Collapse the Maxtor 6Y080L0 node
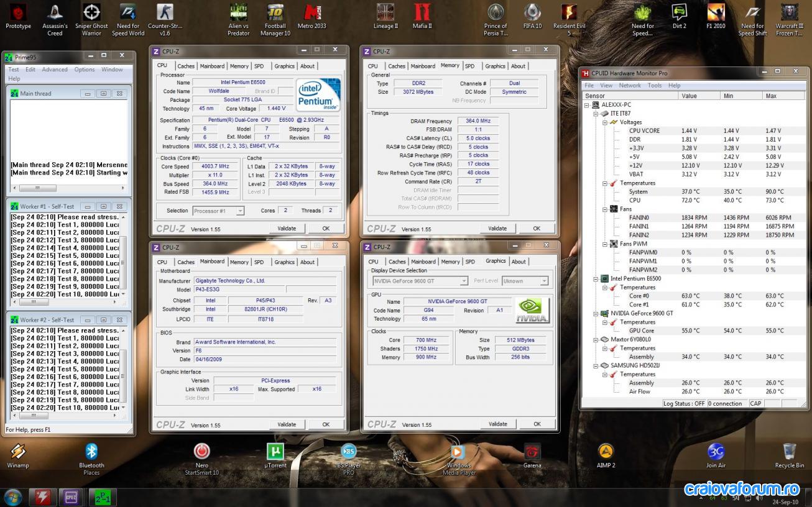Image resolution: width=812 pixels, height=507 pixels. (x=596, y=340)
